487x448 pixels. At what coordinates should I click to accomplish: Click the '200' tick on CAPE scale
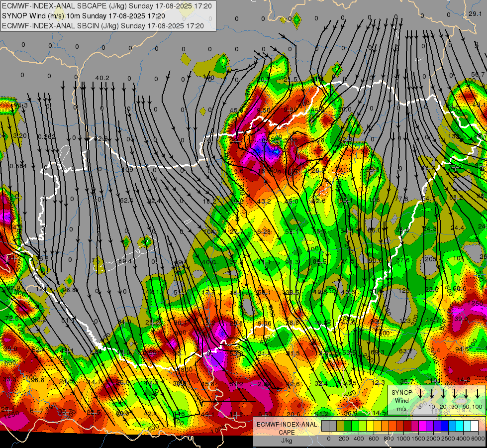point(344,439)
